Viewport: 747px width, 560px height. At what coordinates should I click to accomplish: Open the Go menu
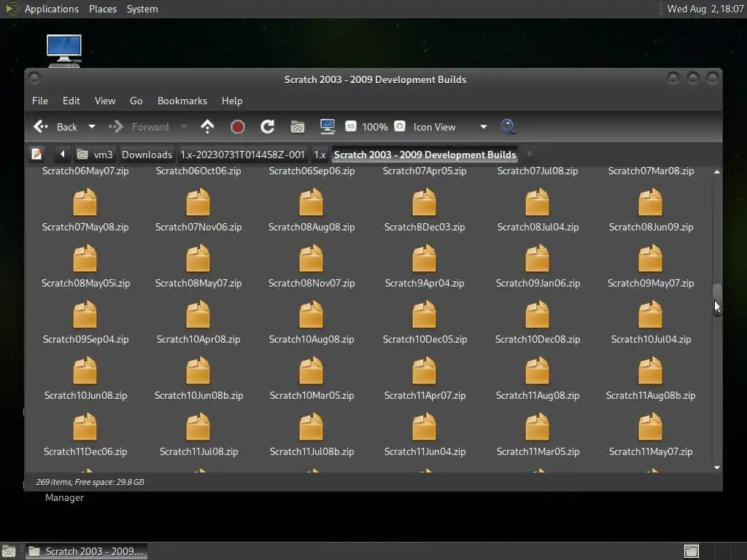point(136,101)
